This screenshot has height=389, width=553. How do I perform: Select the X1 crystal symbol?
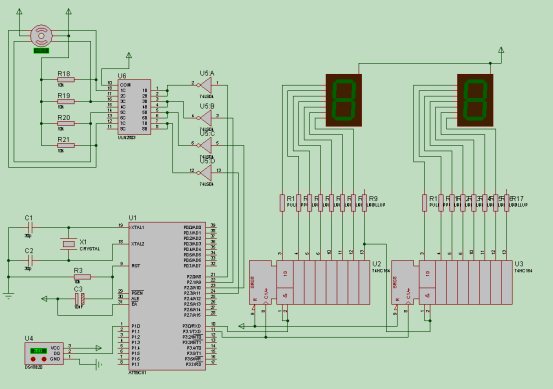(69, 244)
